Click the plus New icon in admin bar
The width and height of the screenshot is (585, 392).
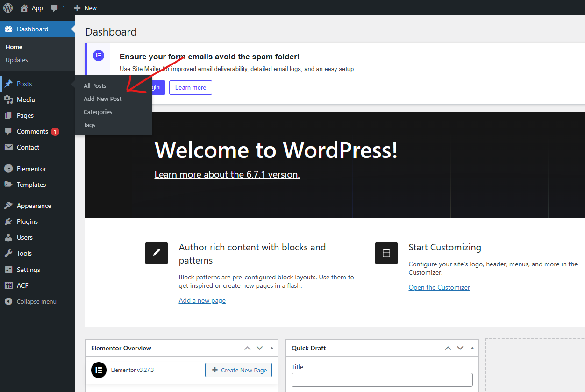coord(78,8)
